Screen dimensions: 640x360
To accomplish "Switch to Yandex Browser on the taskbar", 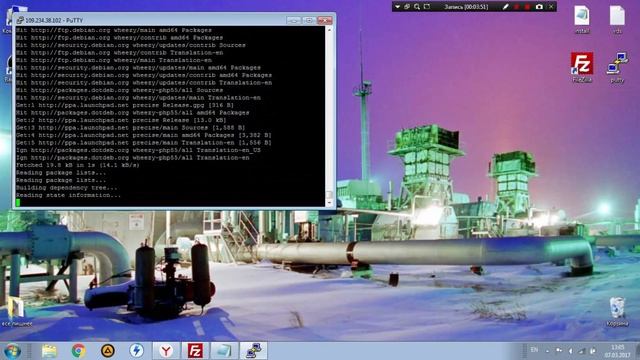I will 166,351.
